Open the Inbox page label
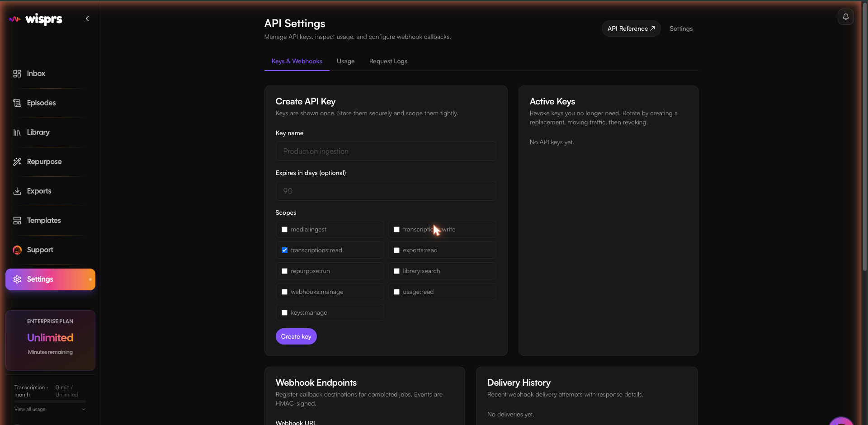The height and width of the screenshot is (425, 868). 36,73
